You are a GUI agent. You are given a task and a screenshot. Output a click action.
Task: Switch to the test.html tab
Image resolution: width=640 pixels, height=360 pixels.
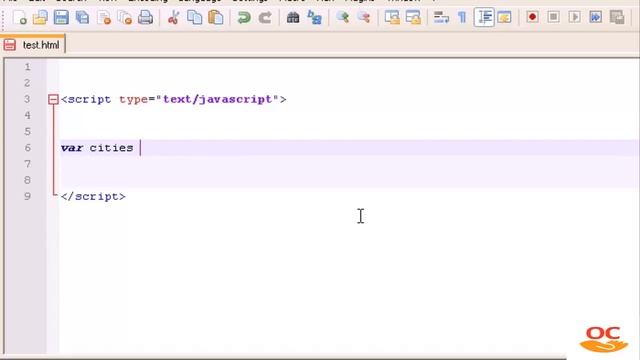coord(33,45)
